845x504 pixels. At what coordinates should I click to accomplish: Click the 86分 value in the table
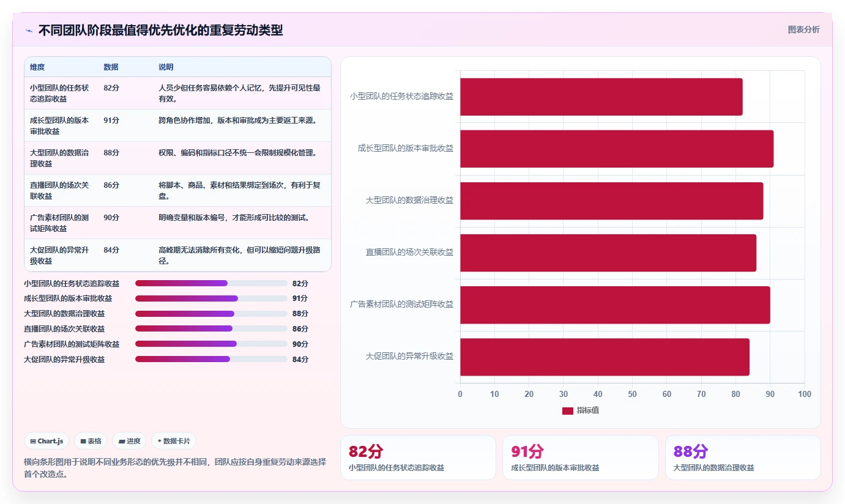(111, 185)
